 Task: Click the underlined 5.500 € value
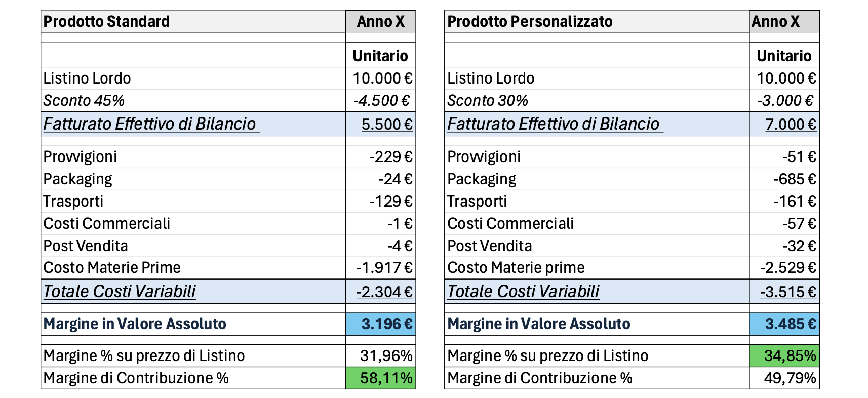[x=387, y=124]
